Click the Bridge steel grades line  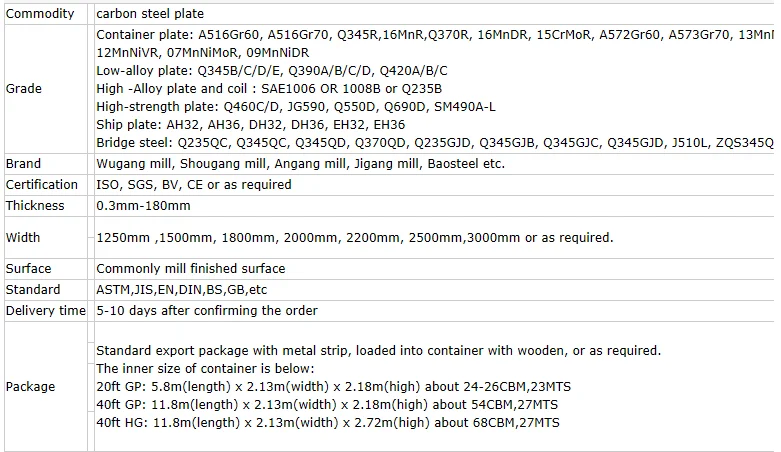click(x=435, y=143)
